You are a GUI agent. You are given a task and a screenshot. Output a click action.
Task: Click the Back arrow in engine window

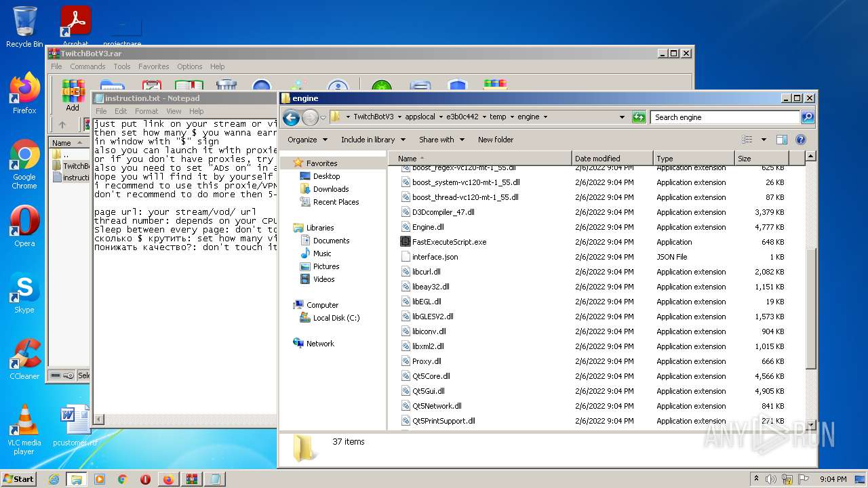(291, 117)
